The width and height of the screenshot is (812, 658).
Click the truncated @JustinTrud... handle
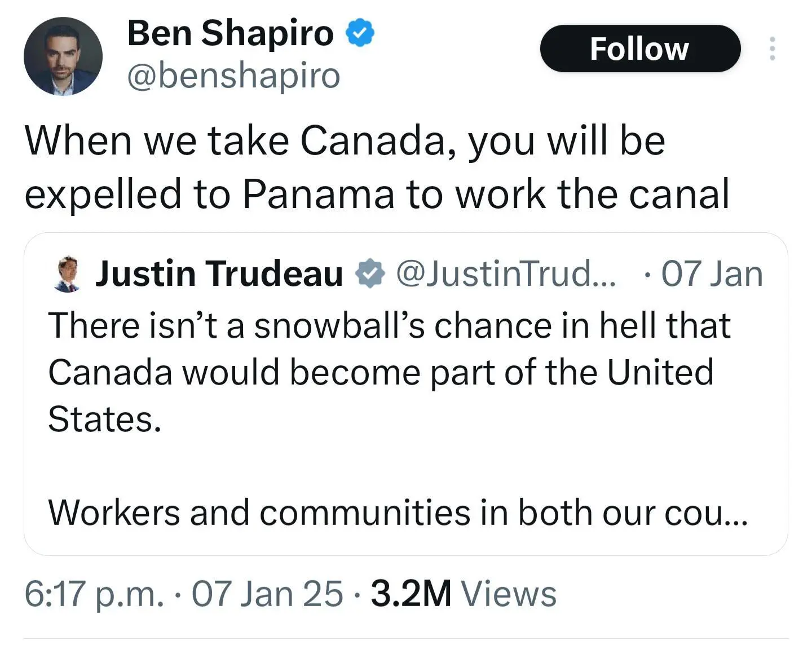[x=506, y=273]
